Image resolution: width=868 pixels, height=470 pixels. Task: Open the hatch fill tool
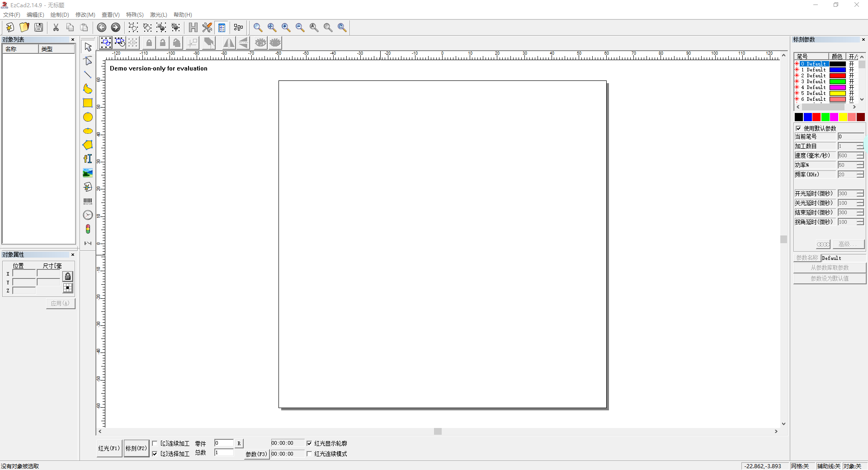point(193,28)
